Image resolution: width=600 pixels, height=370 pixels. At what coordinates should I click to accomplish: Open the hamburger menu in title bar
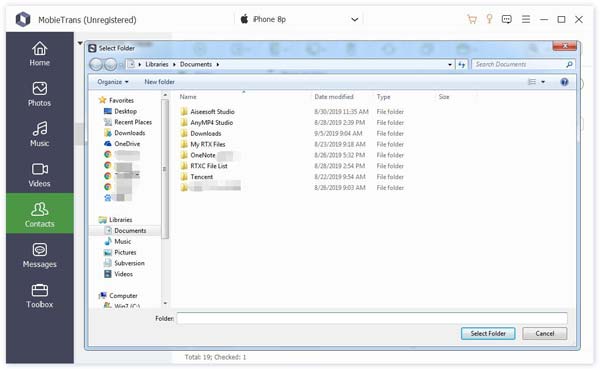[x=526, y=19]
